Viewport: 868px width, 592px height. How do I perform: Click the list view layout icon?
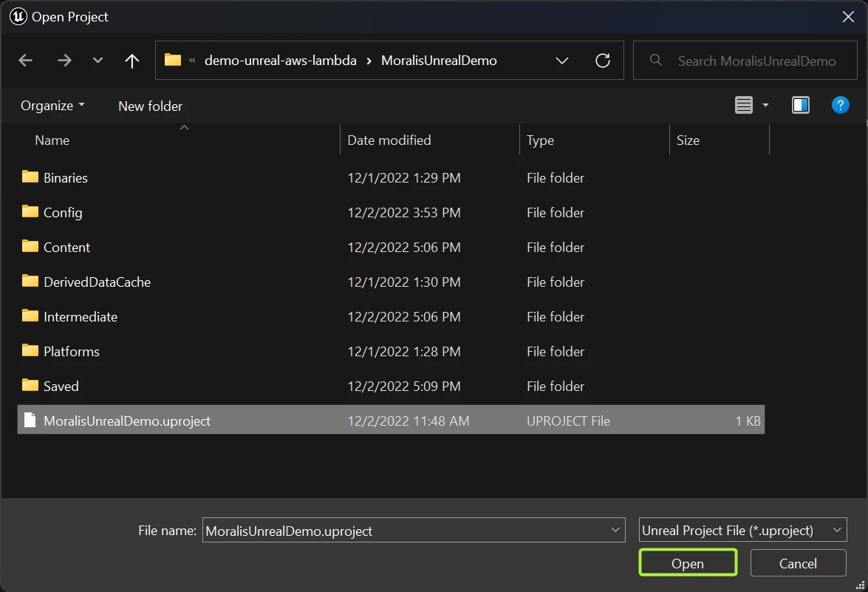point(744,106)
